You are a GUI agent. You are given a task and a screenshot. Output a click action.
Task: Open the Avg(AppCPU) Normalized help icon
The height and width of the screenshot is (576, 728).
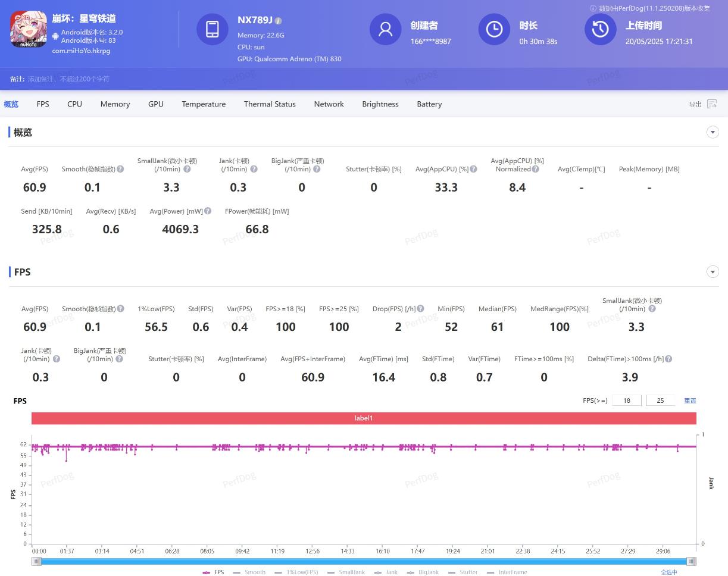tap(535, 169)
